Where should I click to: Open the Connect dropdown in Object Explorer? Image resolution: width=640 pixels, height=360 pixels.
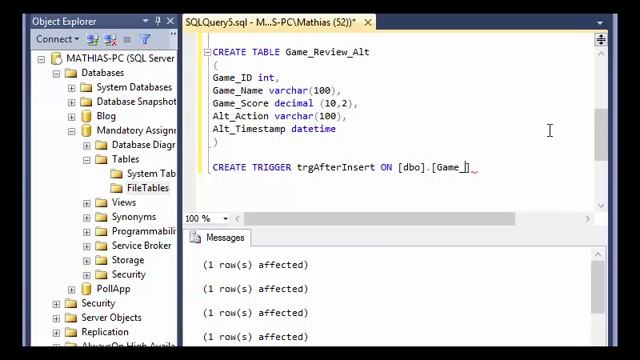(x=57, y=39)
